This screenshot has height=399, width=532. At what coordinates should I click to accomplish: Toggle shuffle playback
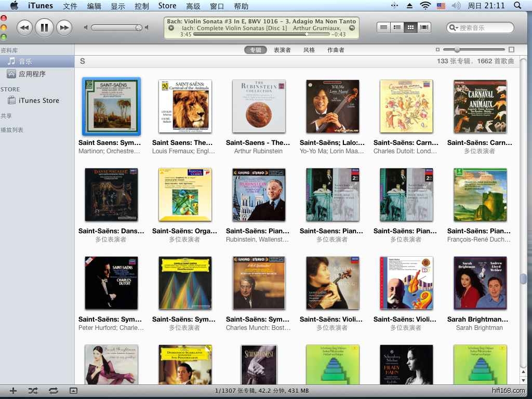coord(33,391)
